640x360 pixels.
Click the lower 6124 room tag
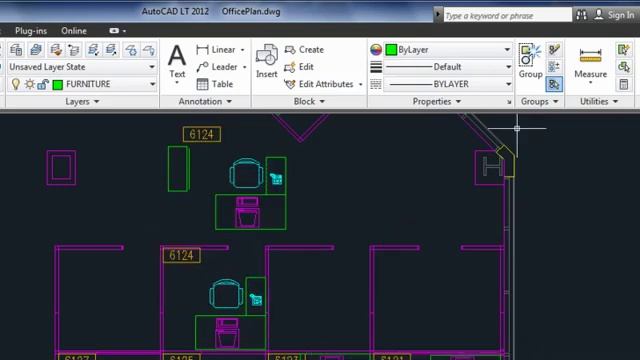click(182, 256)
